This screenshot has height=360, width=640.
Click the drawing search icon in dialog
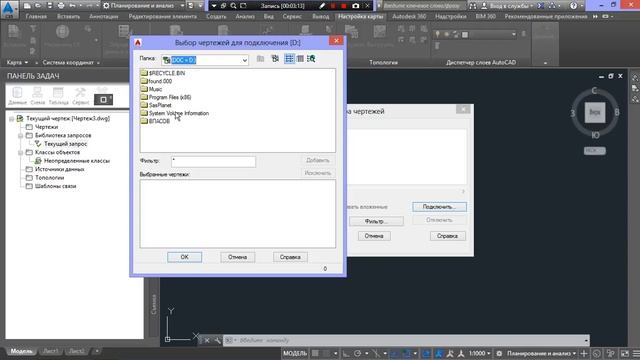tap(311, 59)
